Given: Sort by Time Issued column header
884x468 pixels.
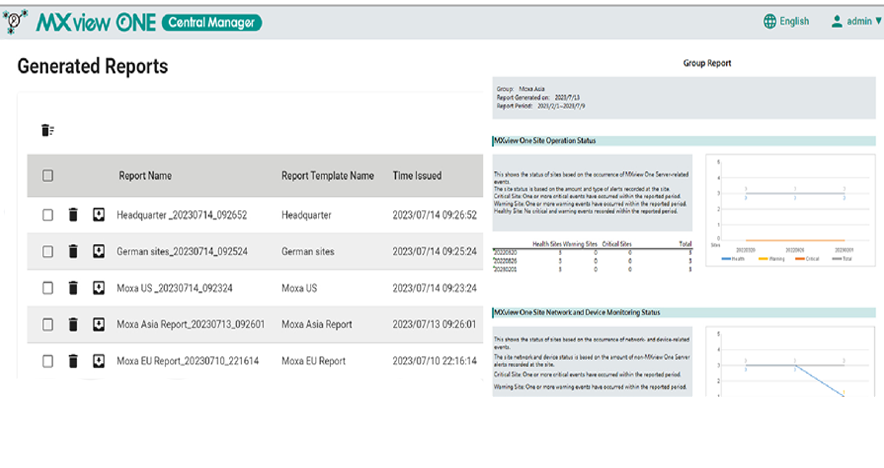Looking at the screenshot, I should [417, 176].
